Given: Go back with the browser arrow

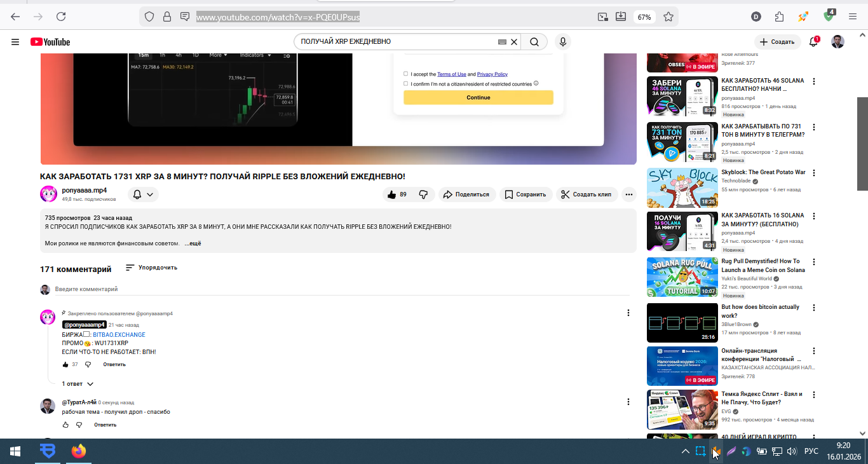Looking at the screenshot, I should [x=15, y=17].
